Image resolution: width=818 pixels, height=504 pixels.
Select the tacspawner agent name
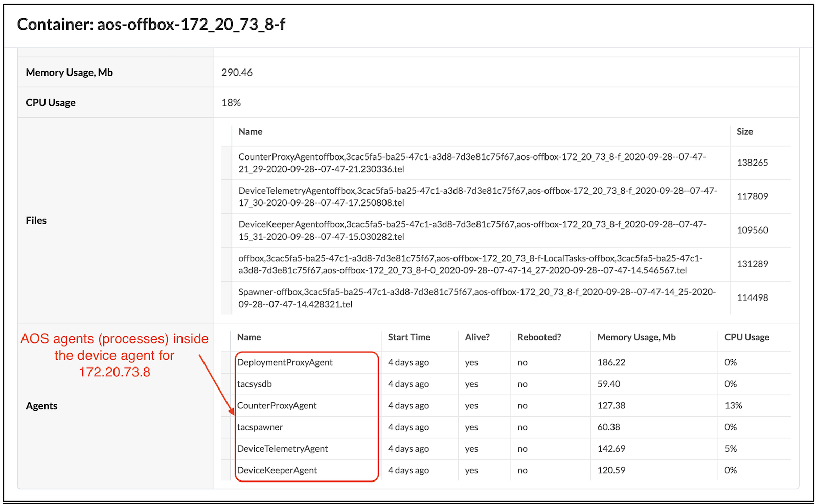coord(260,427)
